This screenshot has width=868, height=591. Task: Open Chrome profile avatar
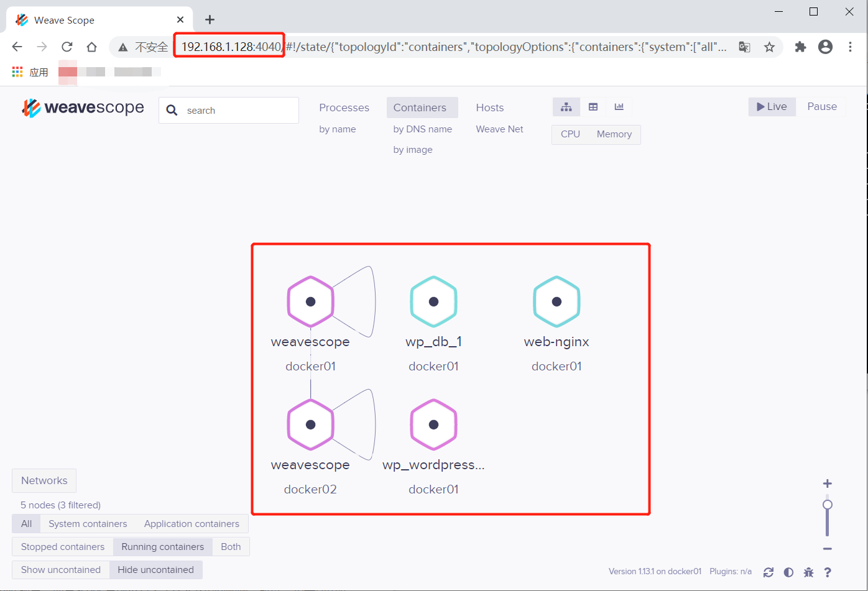point(825,47)
